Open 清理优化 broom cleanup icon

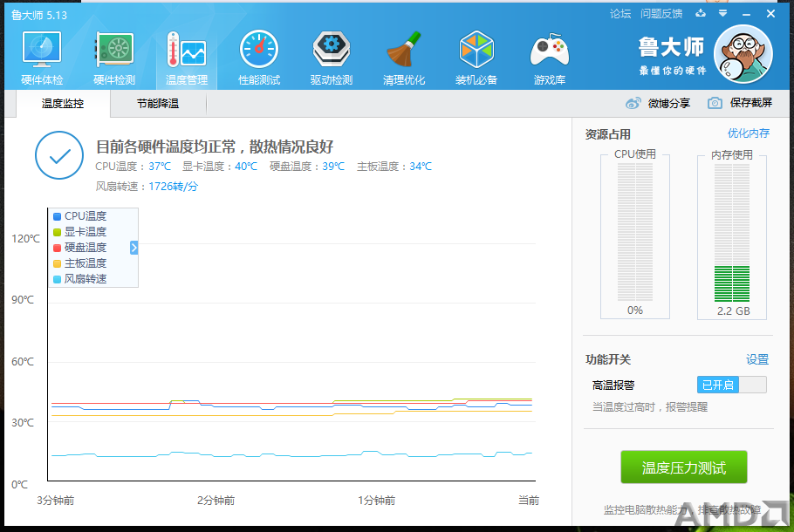click(x=404, y=49)
